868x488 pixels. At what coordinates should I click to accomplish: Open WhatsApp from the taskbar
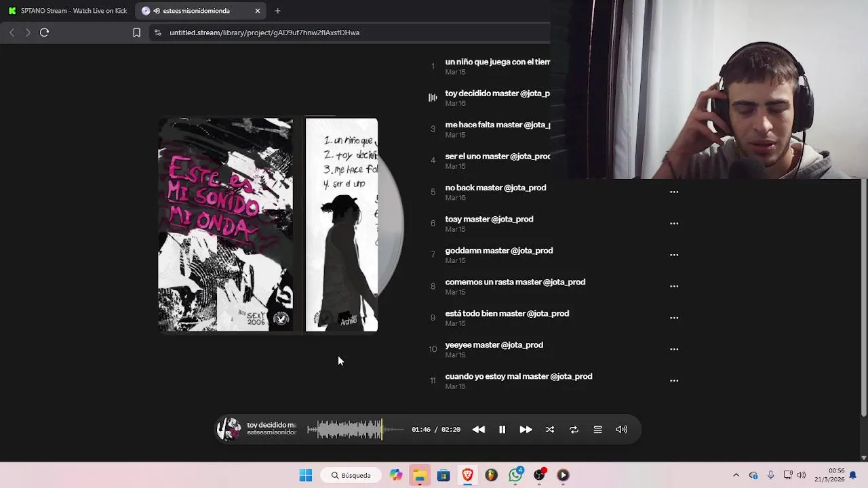click(x=515, y=474)
